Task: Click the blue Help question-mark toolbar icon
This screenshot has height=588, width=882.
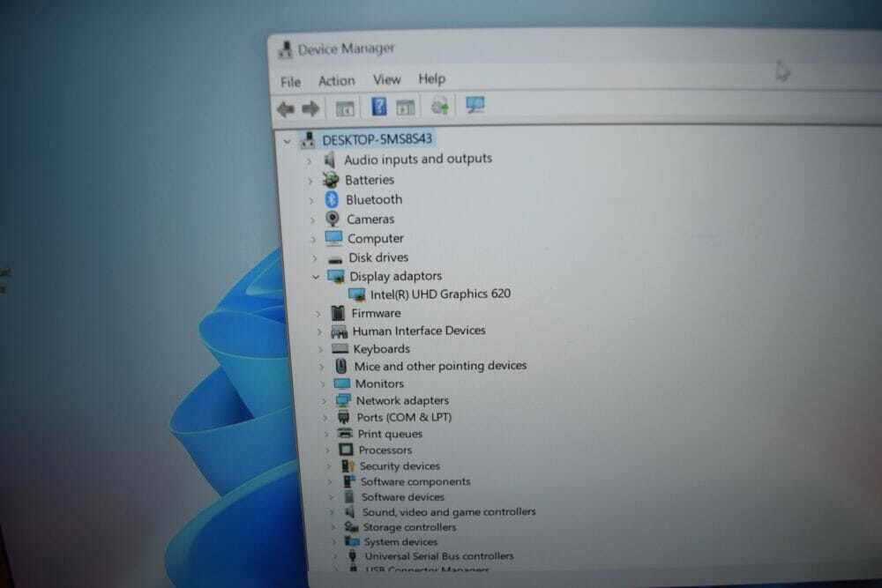Action: click(379, 107)
